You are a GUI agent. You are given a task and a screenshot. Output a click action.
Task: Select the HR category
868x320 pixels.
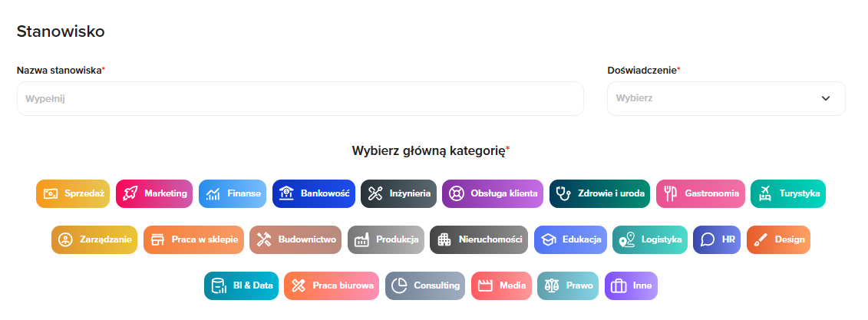pos(716,240)
